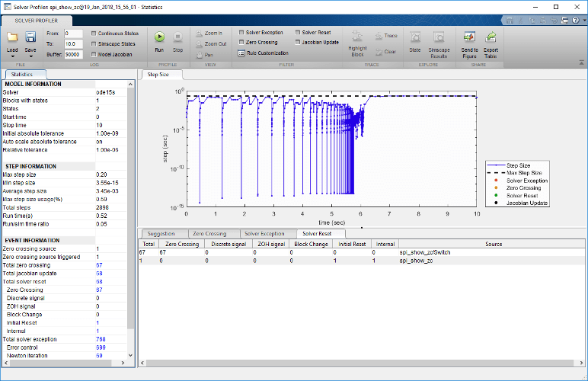
Task: Expand the Save dropdown menu
Action: point(30,50)
